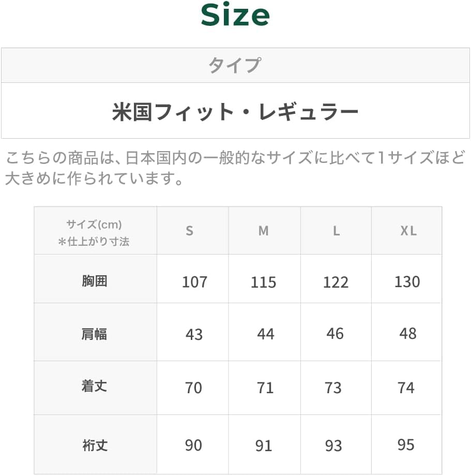Screen dimensions: 471x476
Task: Select the S size column header
Action: [190, 231]
